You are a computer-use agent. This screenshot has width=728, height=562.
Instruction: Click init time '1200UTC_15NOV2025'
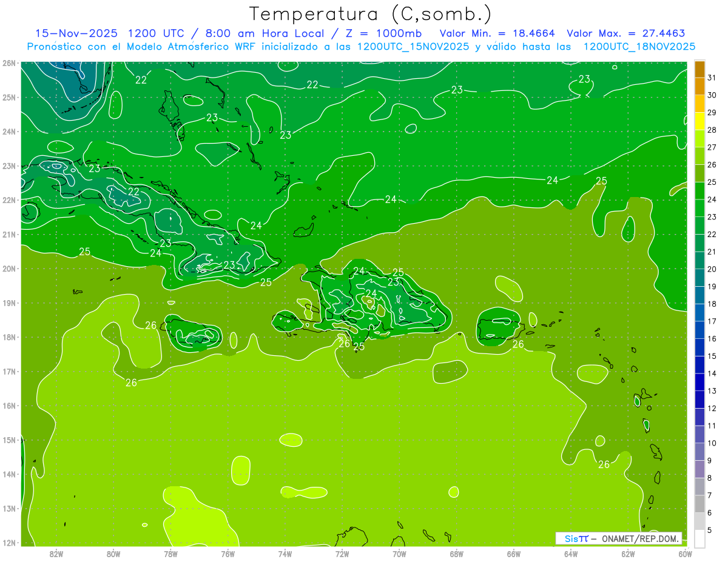click(x=413, y=47)
